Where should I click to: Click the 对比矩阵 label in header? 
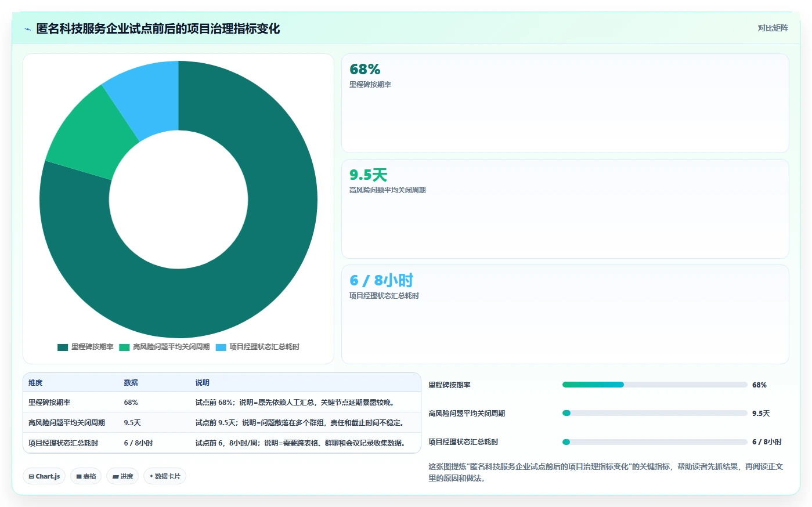pyautogui.click(x=773, y=28)
